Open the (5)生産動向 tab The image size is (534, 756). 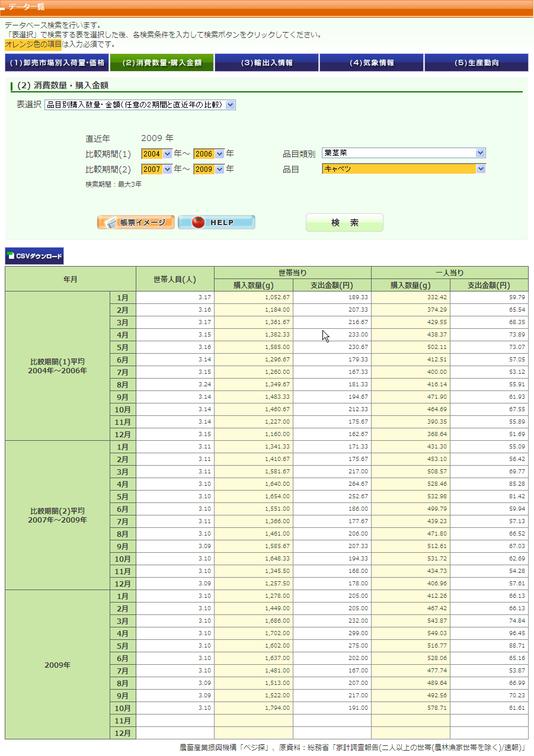477,62
